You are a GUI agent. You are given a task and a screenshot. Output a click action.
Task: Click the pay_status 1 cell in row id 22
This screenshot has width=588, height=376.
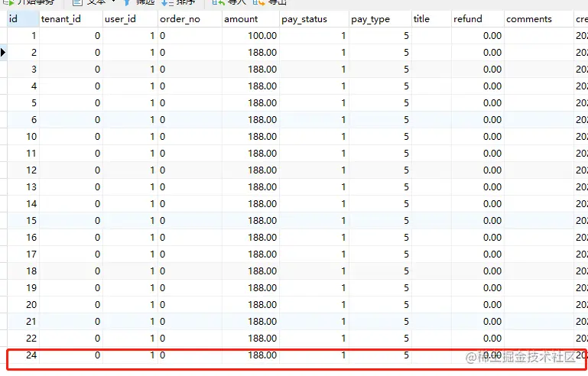[313, 338]
